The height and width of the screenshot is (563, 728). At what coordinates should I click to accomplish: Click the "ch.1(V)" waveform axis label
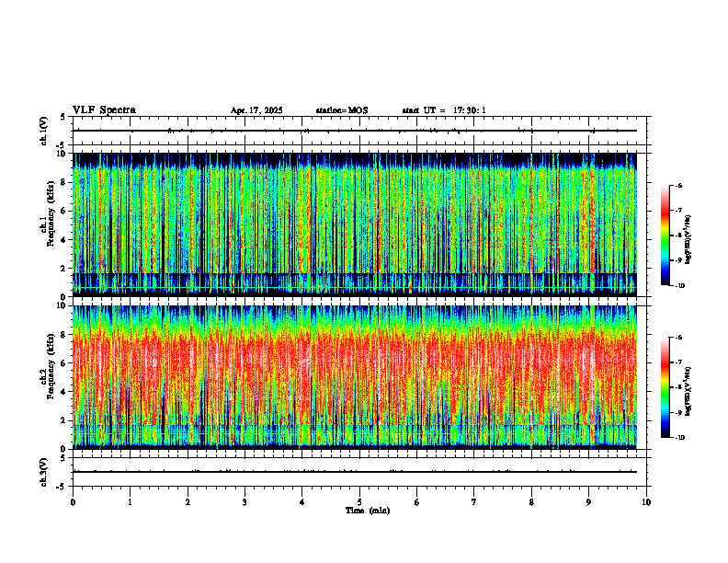tap(43, 131)
